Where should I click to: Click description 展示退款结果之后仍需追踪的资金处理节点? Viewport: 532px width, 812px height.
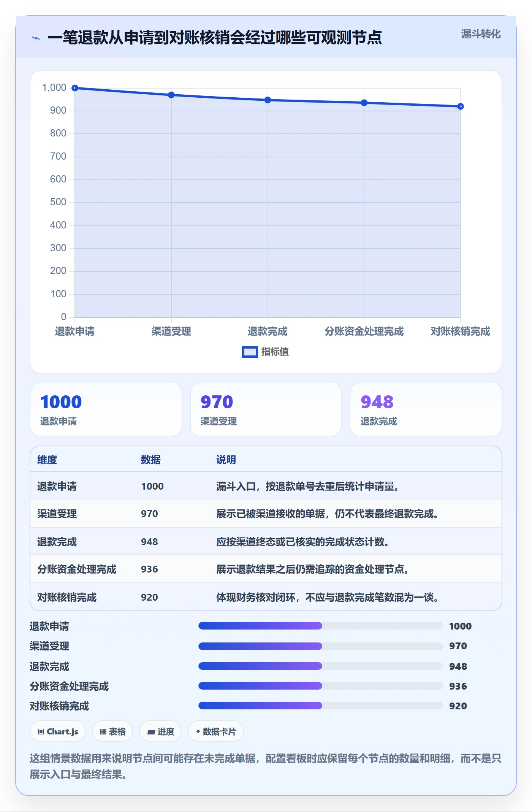click(x=312, y=569)
